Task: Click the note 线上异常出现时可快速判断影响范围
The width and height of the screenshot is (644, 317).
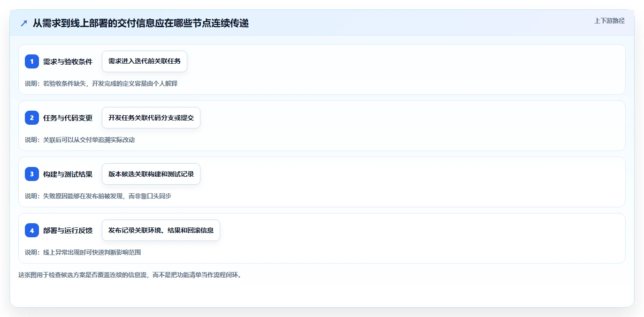Action: [x=92, y=252]
